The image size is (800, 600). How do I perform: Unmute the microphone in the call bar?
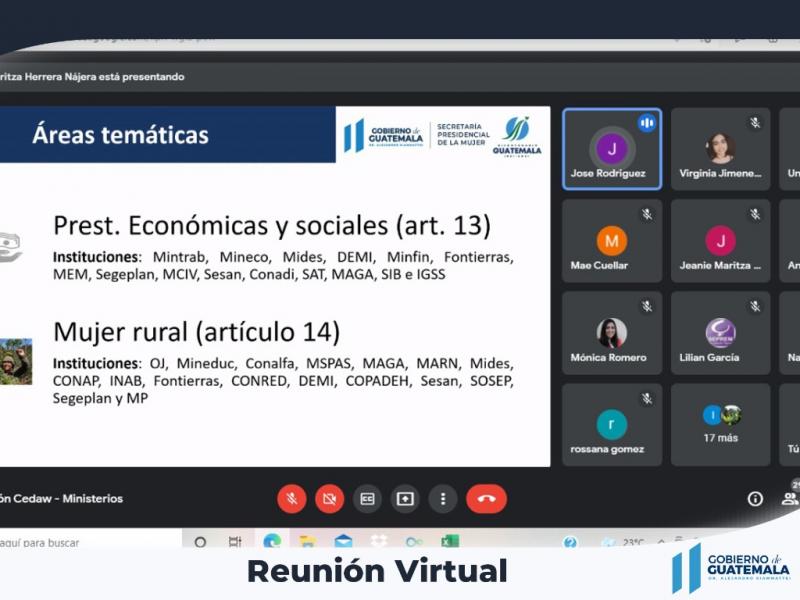pyautogui.click(x=292, y=498)
